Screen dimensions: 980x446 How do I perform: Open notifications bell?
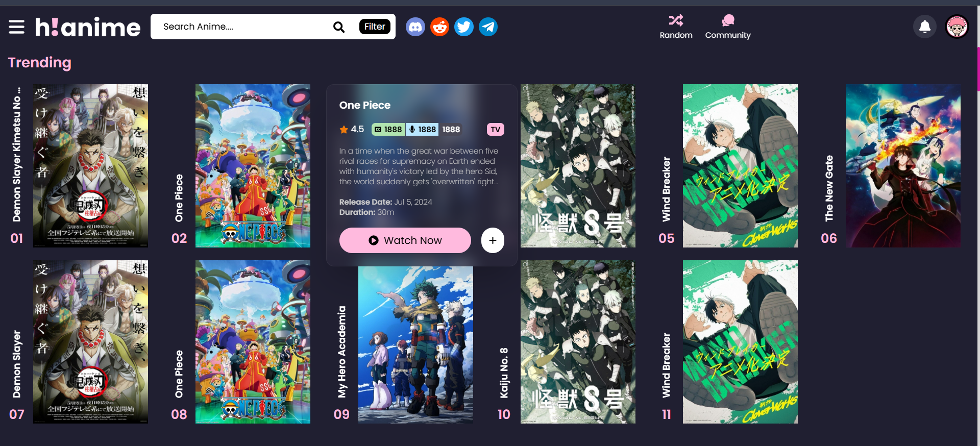point(924,27)
